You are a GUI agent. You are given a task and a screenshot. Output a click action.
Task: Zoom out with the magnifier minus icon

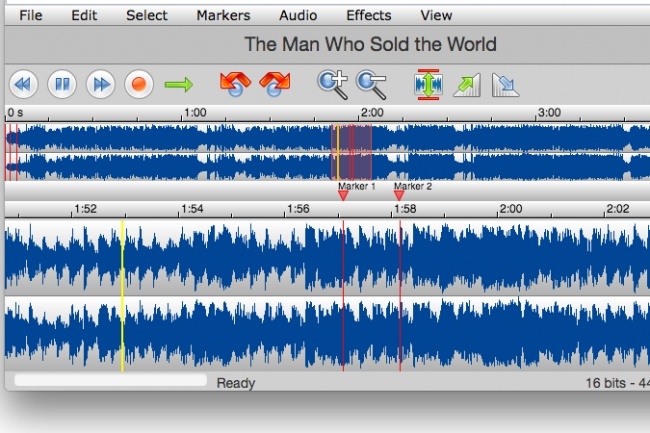click(x=371, y=85)
